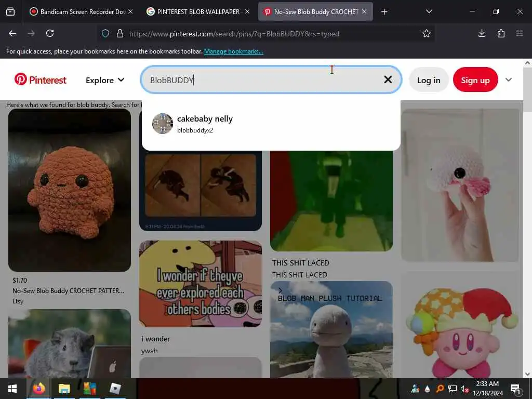Viewport: 532px width, 399px height.
Task: Open the Windows Start menu
Action: 12,389
